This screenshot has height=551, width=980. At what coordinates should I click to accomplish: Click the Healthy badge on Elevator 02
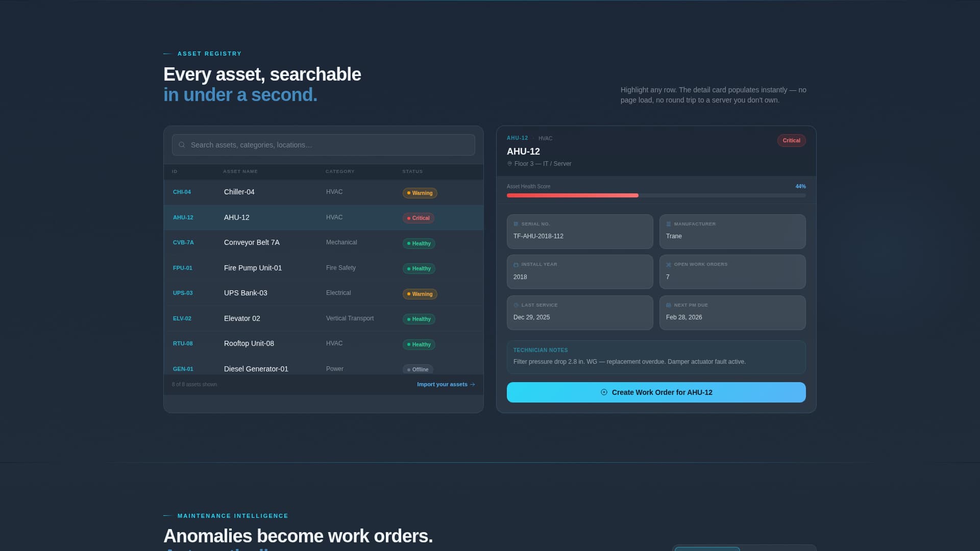[419, 319]
